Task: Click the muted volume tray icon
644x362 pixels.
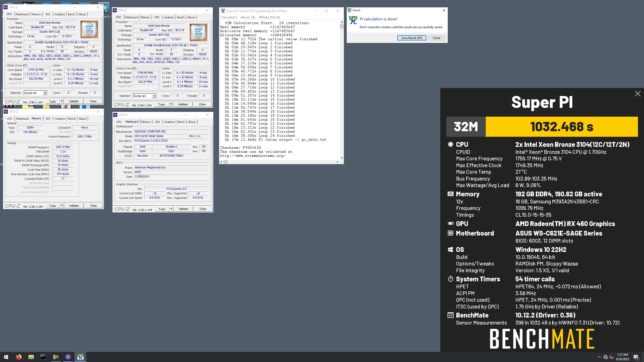Action: tap(612, 357)
